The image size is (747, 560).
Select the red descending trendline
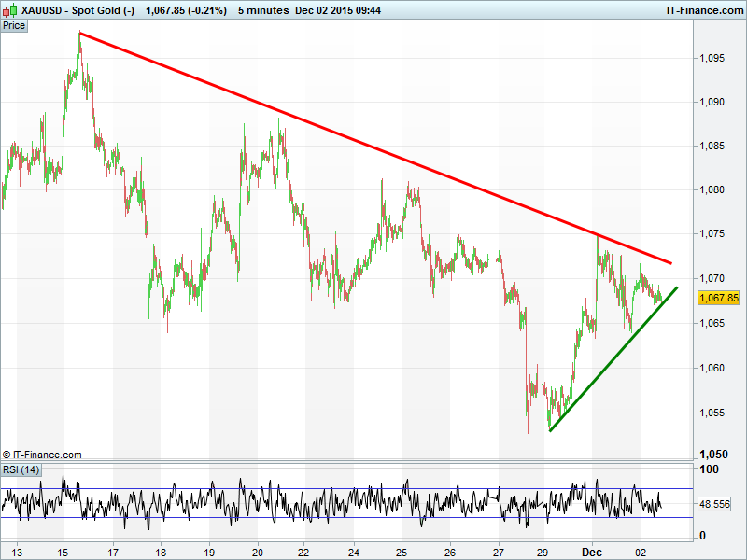tap(373, 147)
